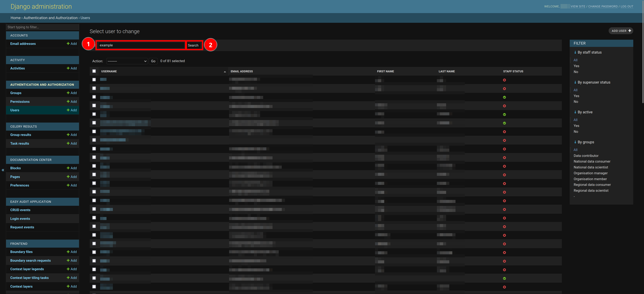The height and width of the screenshot is (294, 644).
Task: Check the third user row checkbox
Action: click(x=94, y=97)
